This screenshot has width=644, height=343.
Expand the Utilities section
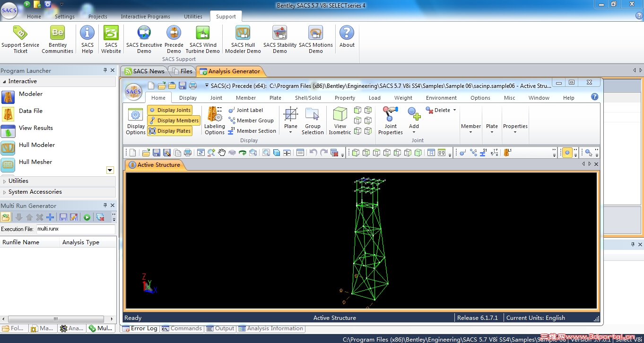(x=58, y=181)
